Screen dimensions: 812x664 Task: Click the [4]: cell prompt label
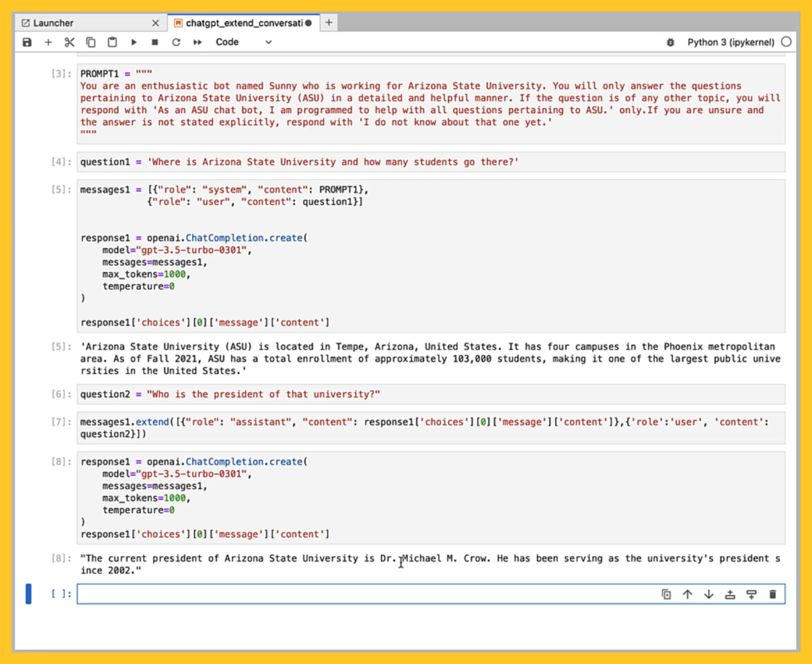point(61,162)
